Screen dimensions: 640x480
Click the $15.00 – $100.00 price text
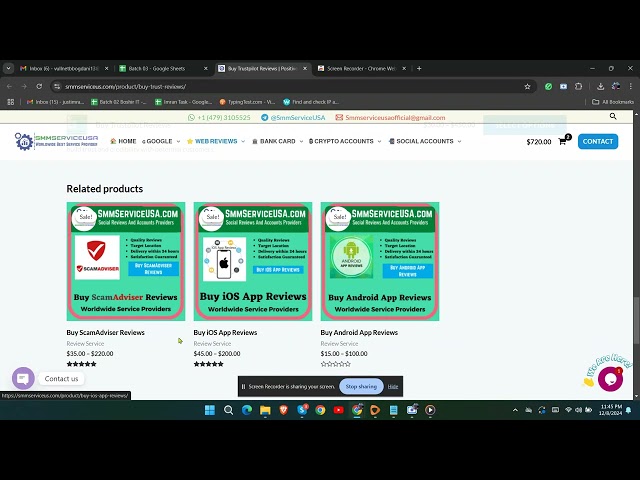pyautogui.click(x=344, y=354)
